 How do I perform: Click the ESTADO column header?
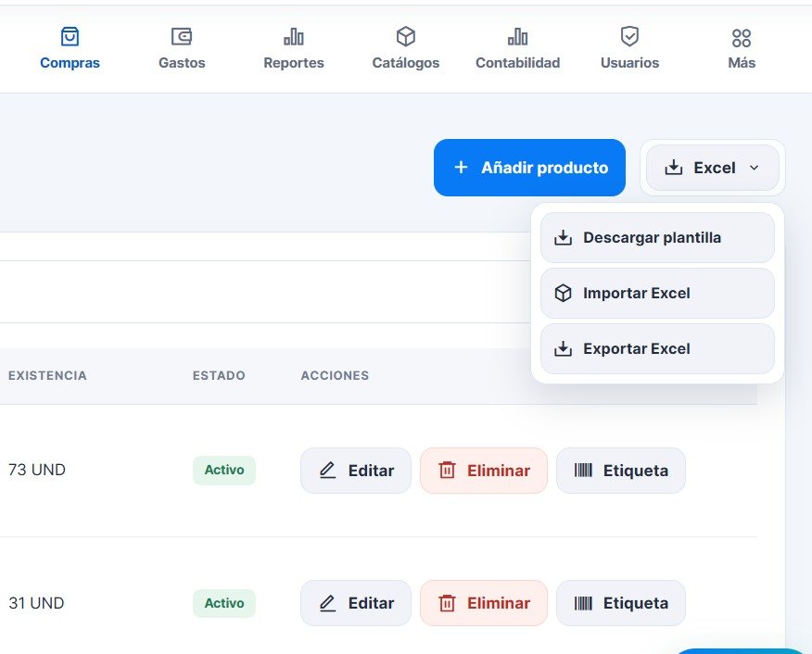pyautogui.click(x=219, y=376)
